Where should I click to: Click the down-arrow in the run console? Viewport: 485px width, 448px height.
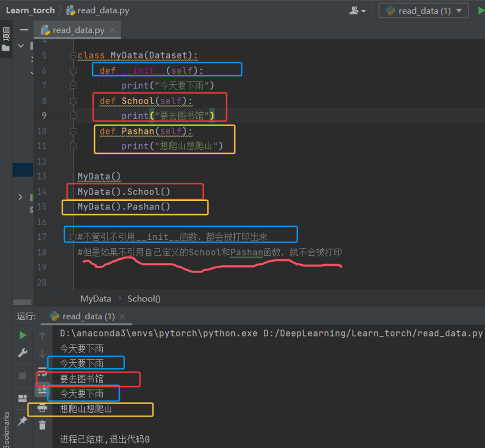click(x=42, y=354)
